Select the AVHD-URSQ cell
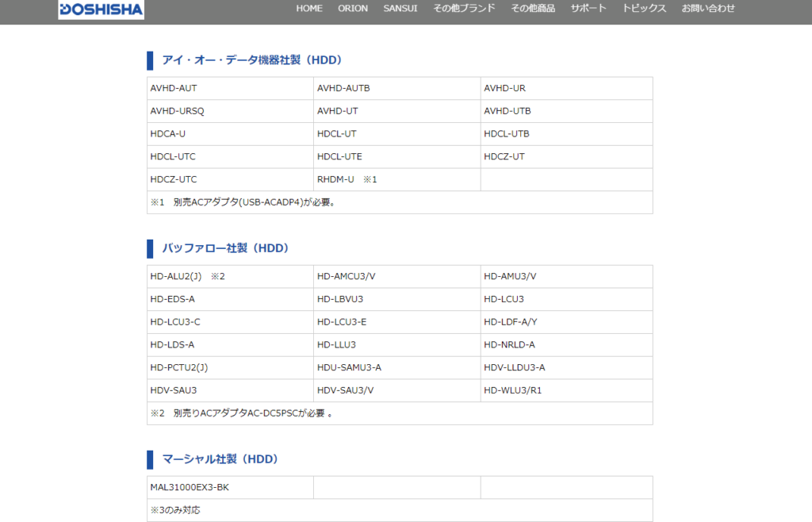The image size is (812, 522). (230, 111)
